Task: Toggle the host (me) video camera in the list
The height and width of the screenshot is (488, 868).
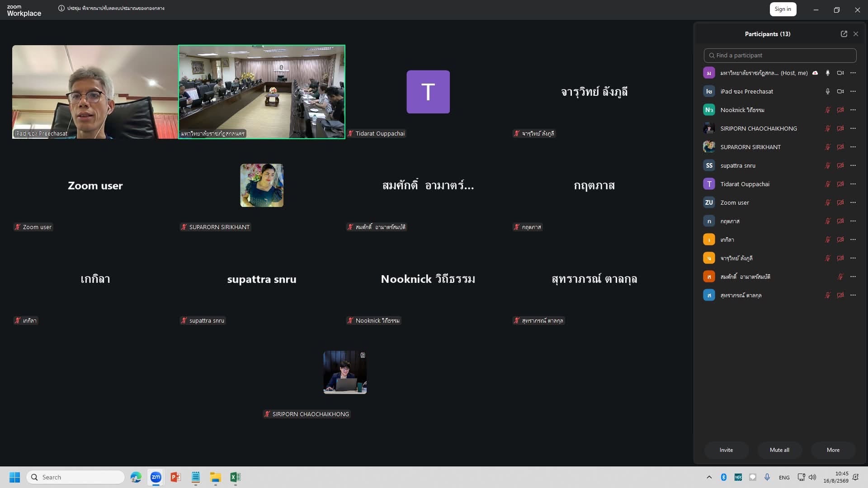Action: click(840, 73)
